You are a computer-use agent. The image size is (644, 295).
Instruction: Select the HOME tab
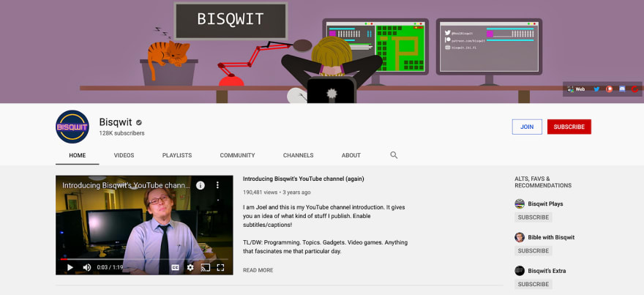[x=78, y=155]
